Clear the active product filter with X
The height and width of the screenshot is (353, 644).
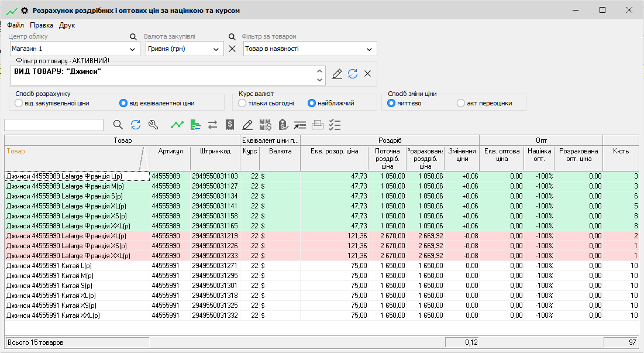368,74
